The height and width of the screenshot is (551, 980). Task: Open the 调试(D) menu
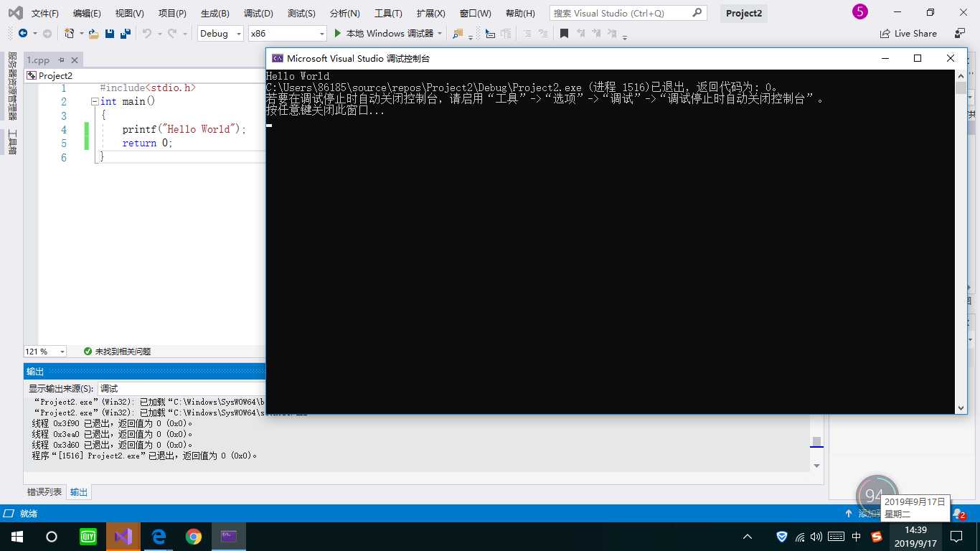(x=258, y=13)
